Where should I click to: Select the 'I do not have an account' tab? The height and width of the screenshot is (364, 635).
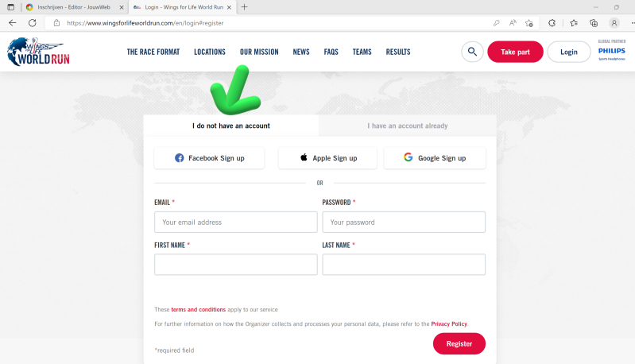tap(231, 126)
